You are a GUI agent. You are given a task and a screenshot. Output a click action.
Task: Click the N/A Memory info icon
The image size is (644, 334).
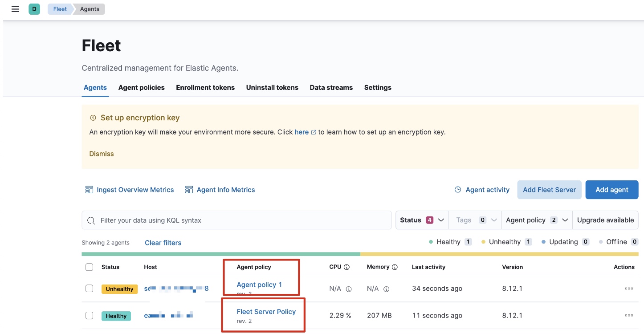pos(386,289)
